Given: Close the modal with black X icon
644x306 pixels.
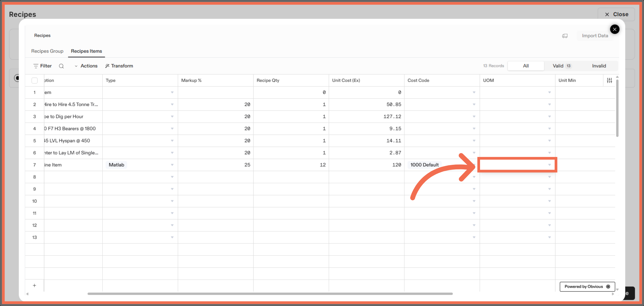Looking at the screenshot, I should [x=614, y=29].
